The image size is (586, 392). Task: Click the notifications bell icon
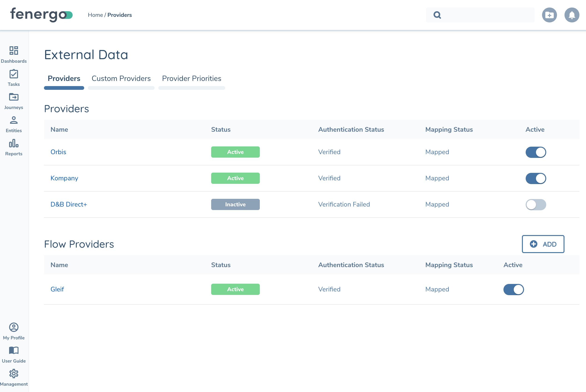572,15
